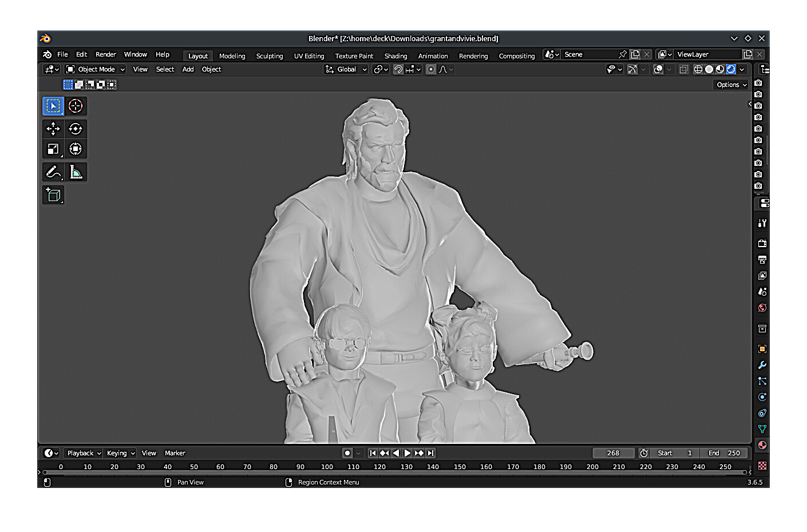Open the File menu

point(62,54)
